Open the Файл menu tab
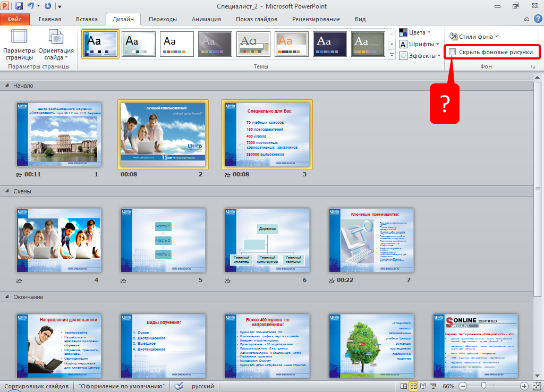 pyautogui.click(x=15, y=19)
